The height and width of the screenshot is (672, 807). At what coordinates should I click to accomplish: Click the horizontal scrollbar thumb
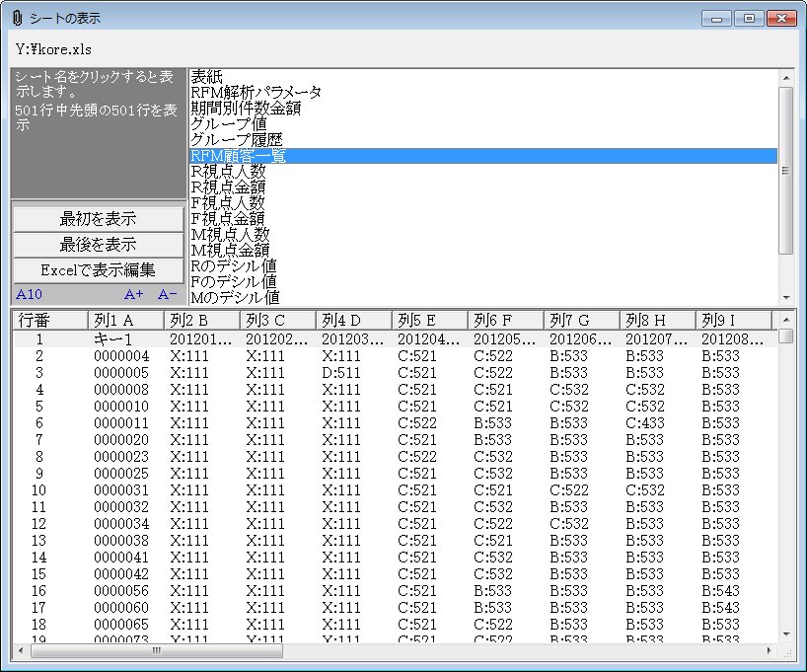157,651
